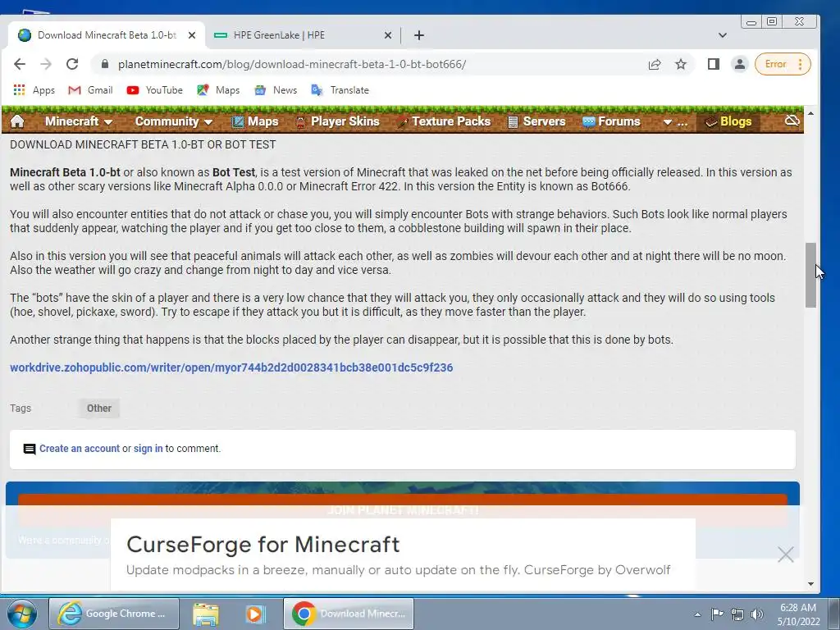Open the News bookmark
840x630 pixels.
276,90
